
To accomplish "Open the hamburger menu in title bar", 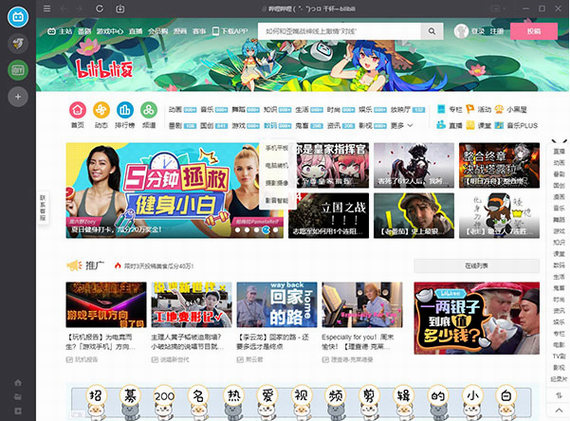I will pos(47,8).
